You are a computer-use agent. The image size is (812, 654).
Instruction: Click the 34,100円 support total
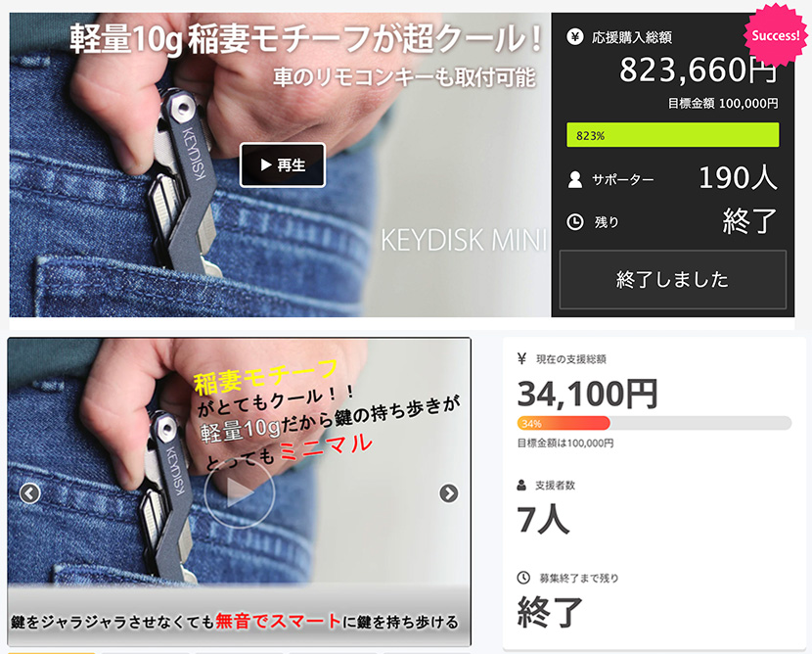587,394
